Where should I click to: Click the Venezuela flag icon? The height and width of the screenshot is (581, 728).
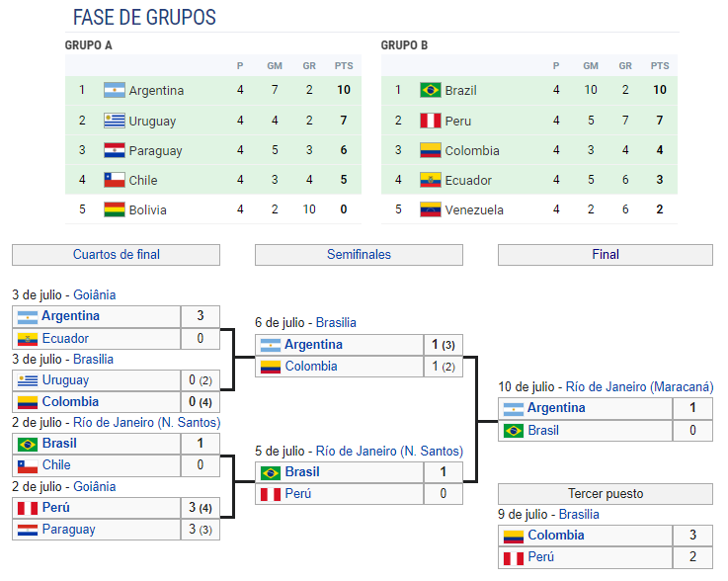(x=431, y=209)
